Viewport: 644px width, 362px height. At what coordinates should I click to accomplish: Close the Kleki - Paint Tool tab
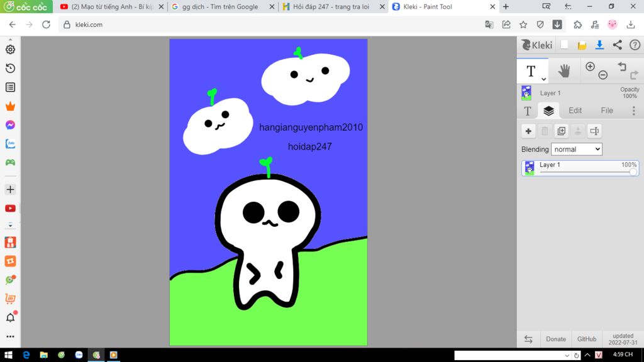pos(492,6)
